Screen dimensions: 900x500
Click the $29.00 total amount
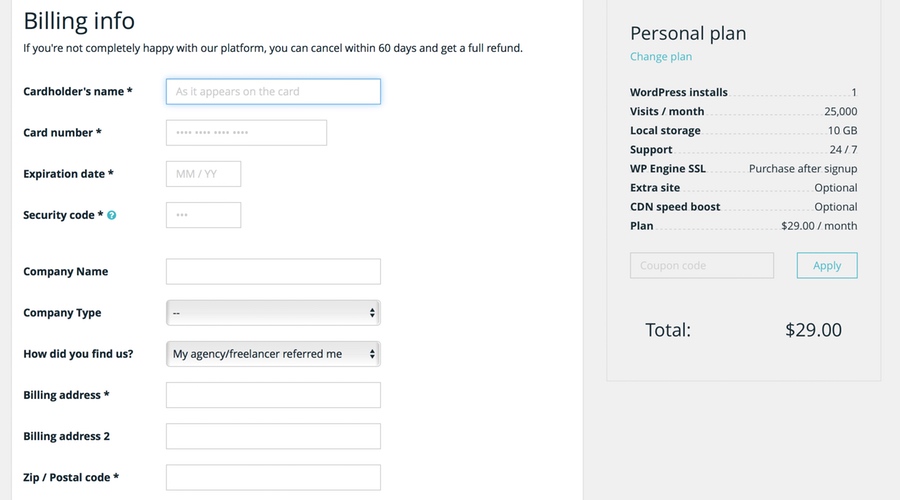(x=813, y=330)
